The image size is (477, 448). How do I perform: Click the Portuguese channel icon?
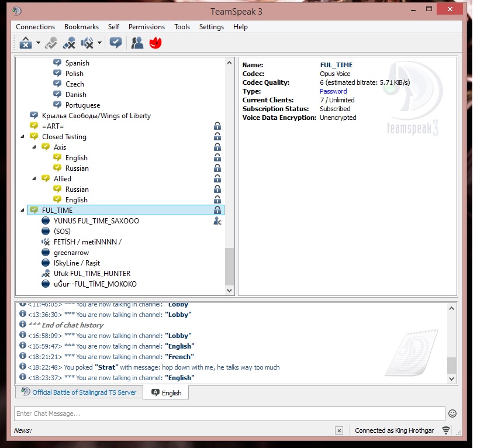pyautogui.click(x=57, y=105)
